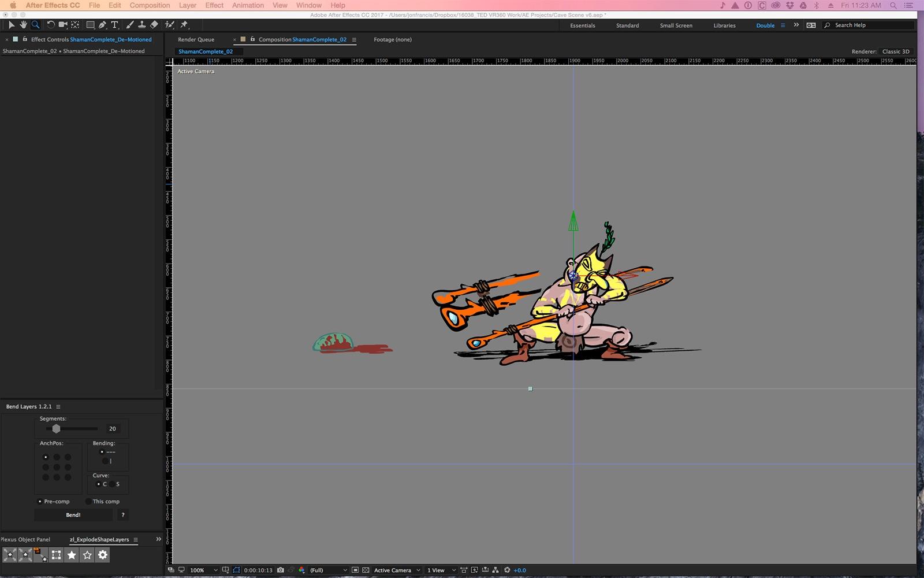Expand hidden panel tabs beside zl_ExplodeShapeLayers
Image resolution: width=924 pixels, height=578 pixels.
pyautogui.click(x=158, y=539)
